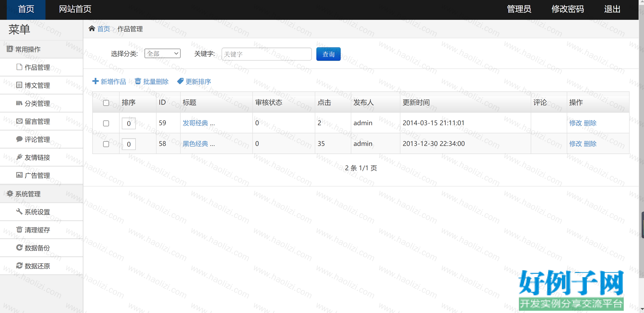Screen dimensions: 644x313
Task: Click the 作品管理 file icon
Action: coord(19,67)
